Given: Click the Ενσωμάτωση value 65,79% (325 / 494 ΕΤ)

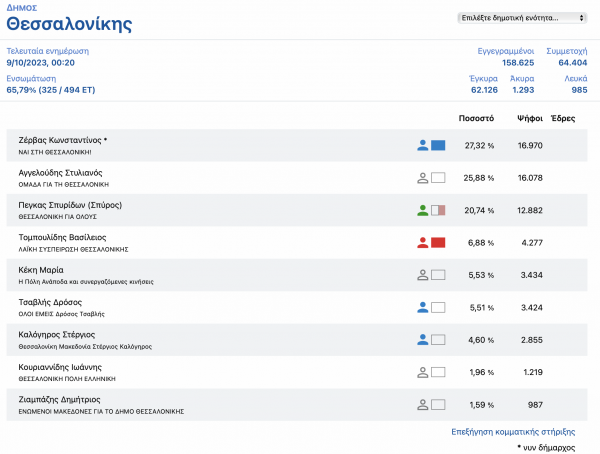Looking at the screenshot, I should point(51,90).
